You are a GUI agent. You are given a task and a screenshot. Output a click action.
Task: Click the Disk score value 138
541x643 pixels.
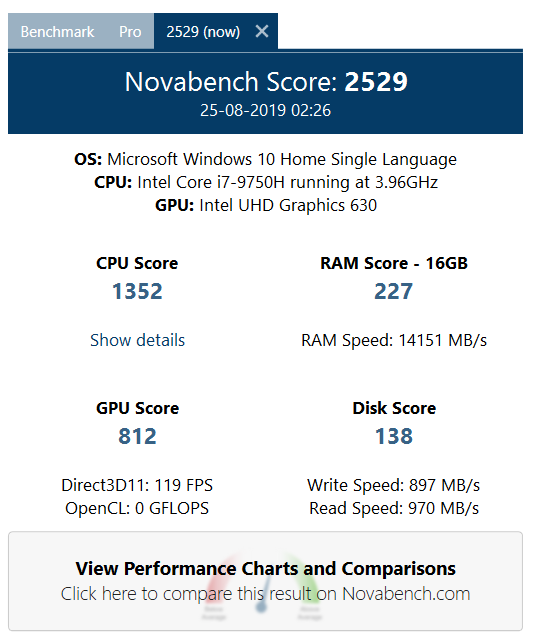tap(394, 436)
